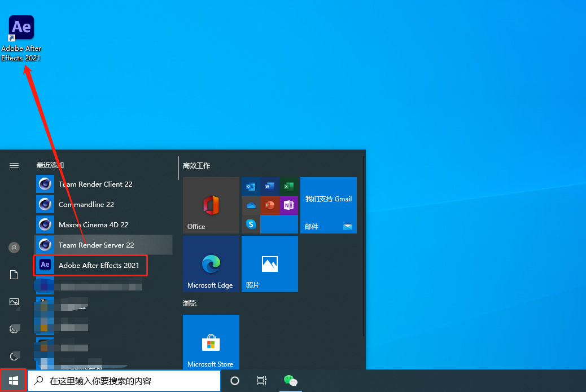The image size is (586, 392).
Task: Select Commandline 22 in recently added apps
Action: point(86,204)
